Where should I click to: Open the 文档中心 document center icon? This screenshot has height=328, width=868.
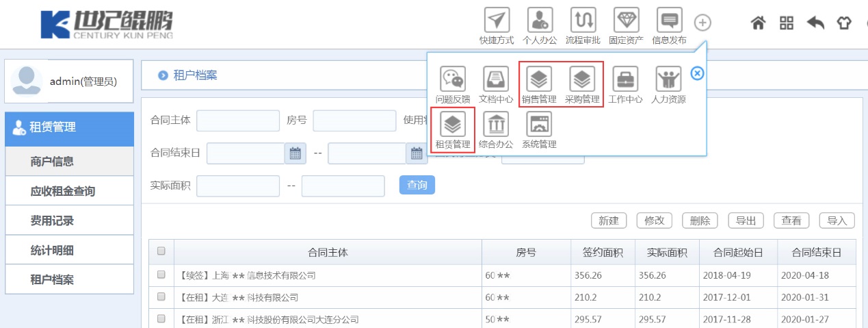tap(495, 79)
